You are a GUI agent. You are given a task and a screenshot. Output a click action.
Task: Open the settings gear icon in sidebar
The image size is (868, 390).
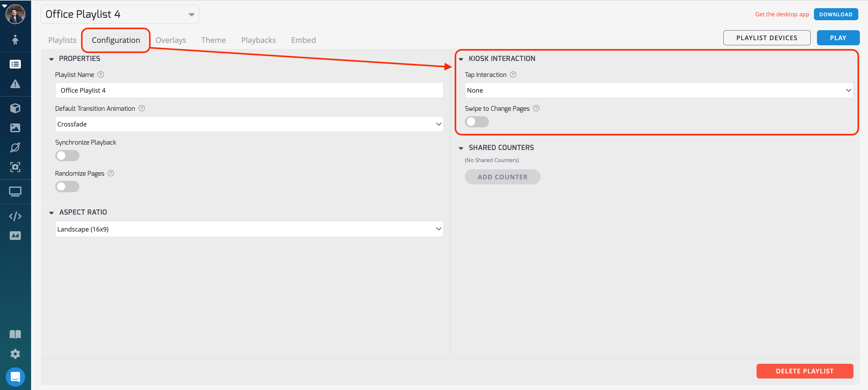tap(15, 354)
